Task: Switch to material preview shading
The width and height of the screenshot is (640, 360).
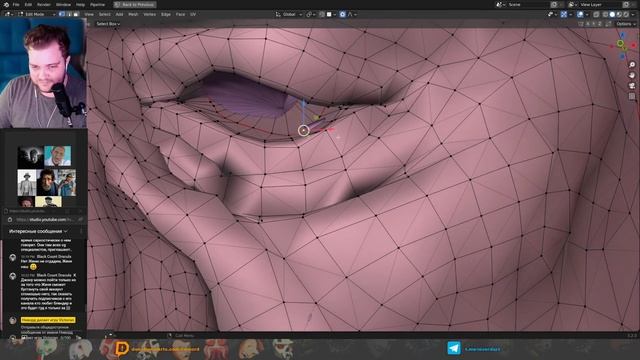Action: click(x=619, y=14)
